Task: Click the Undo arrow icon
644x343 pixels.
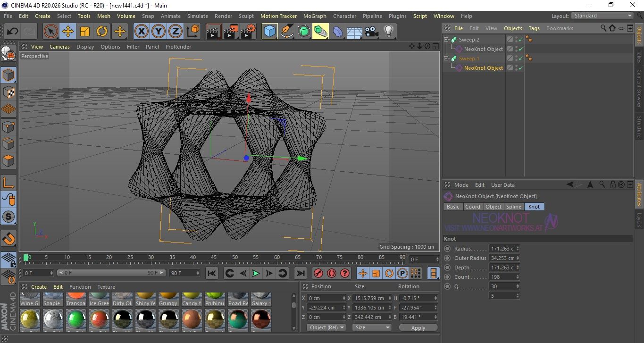Action: (13, 32)
